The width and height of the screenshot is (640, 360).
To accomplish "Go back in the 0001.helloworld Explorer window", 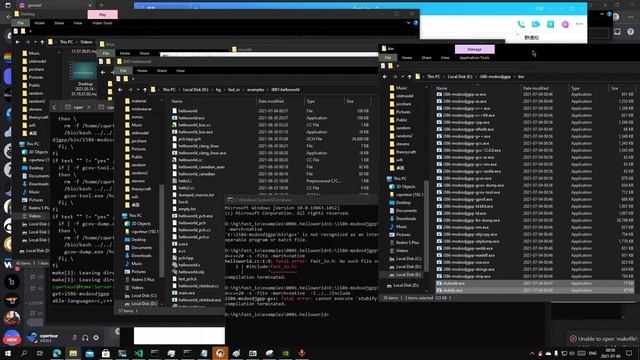I will click(x=120, y=90).
